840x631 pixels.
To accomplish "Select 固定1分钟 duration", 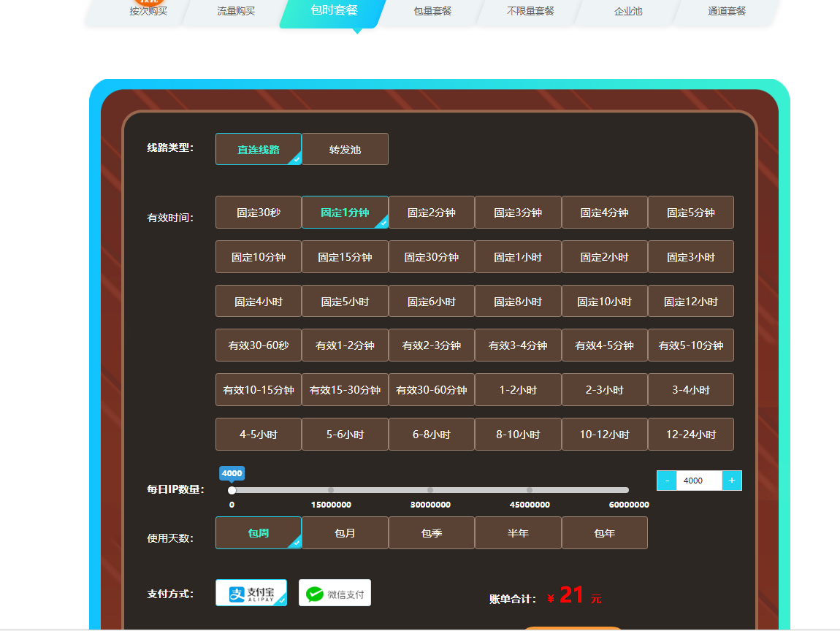I will [x=345, y=212].
